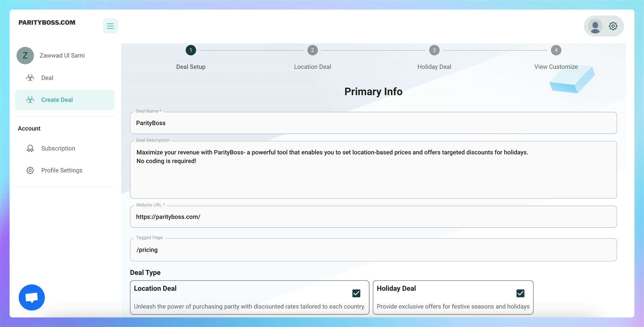Click the Location Deal card title
This screenshot has width=644, height=327.
[x=155, y=288]
